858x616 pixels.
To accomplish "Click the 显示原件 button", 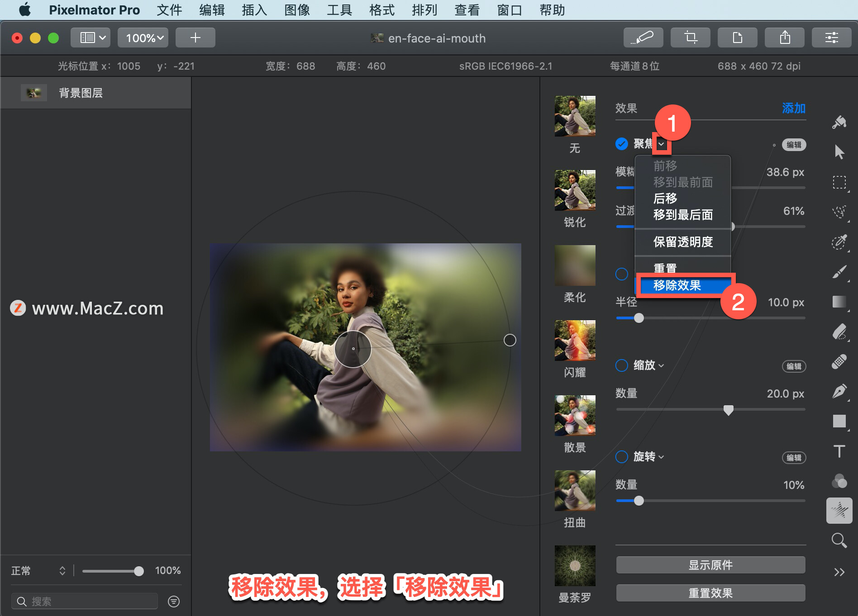I will [x=710, y=565].
